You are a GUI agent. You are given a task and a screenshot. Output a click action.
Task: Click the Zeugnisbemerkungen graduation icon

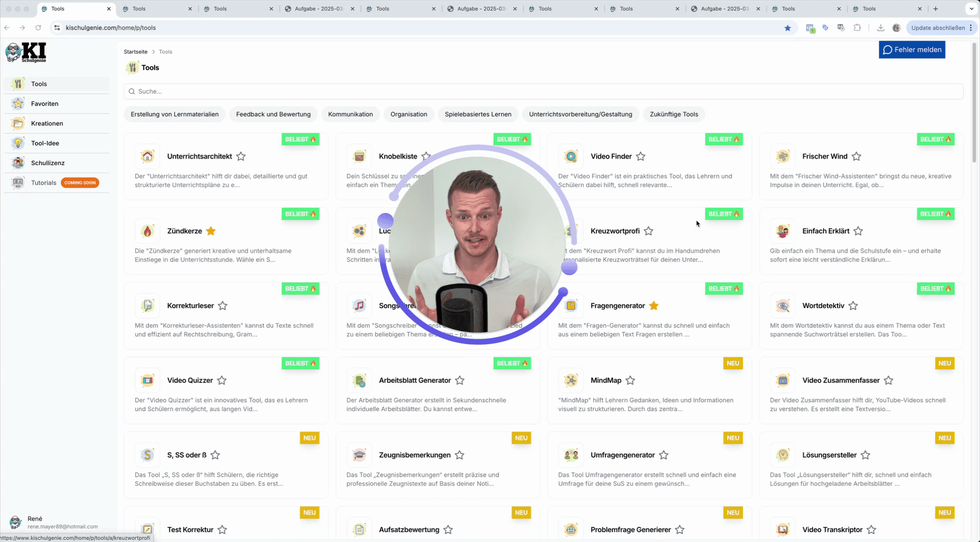(359, 455)
